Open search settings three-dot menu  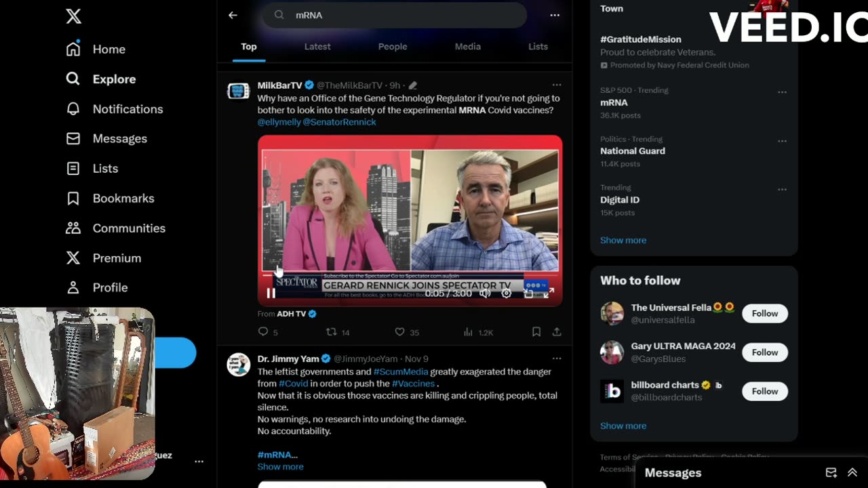point(555,15)
